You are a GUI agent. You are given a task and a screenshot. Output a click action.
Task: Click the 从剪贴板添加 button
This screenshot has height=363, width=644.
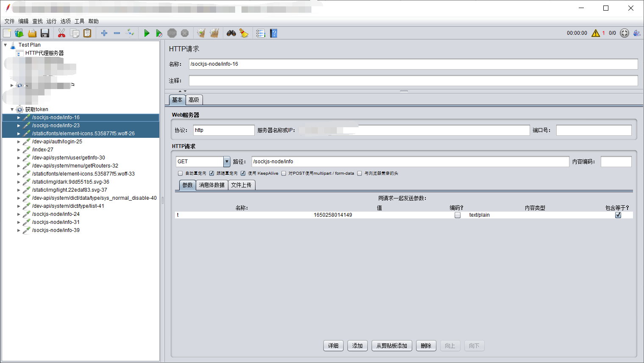[392, 346]
